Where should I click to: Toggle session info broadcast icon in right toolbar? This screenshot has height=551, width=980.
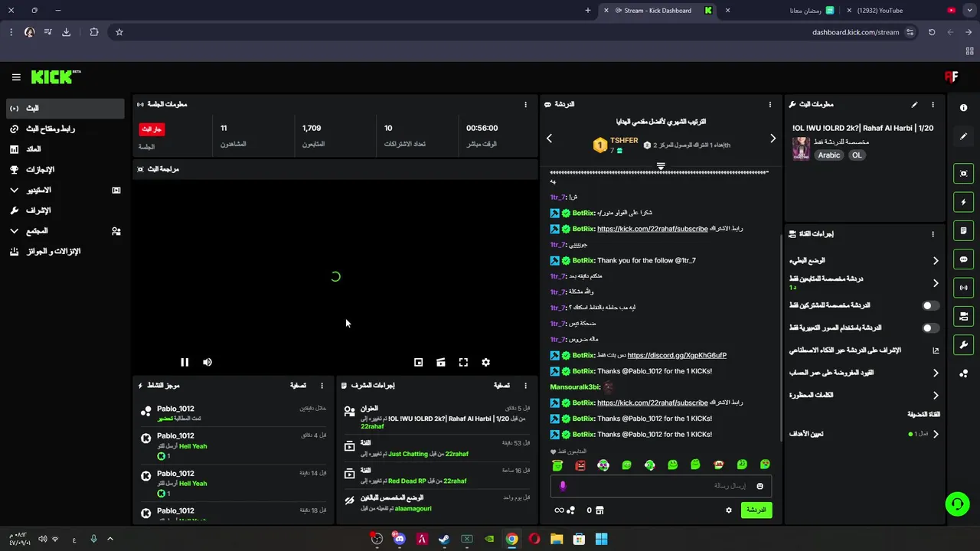tap(964, 288)
